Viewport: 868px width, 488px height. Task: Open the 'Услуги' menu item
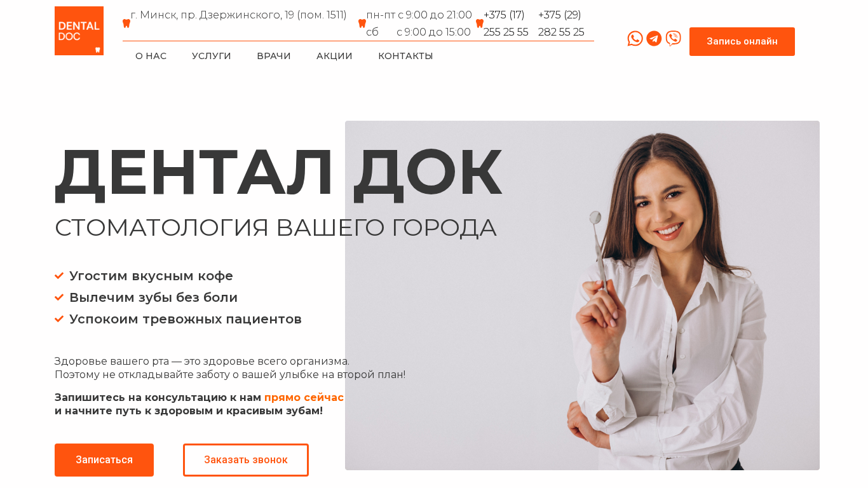tap(212, 56)
